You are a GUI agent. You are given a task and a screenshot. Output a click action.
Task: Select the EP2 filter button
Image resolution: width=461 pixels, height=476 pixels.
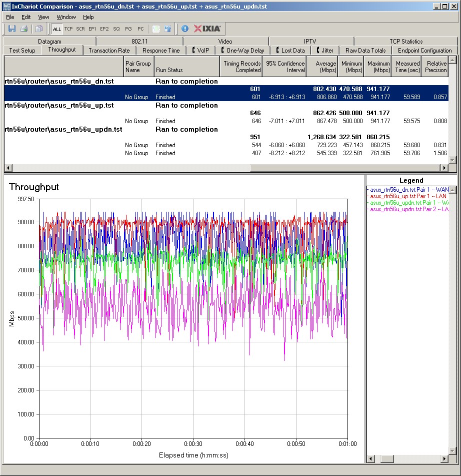(x=104, y=29)
